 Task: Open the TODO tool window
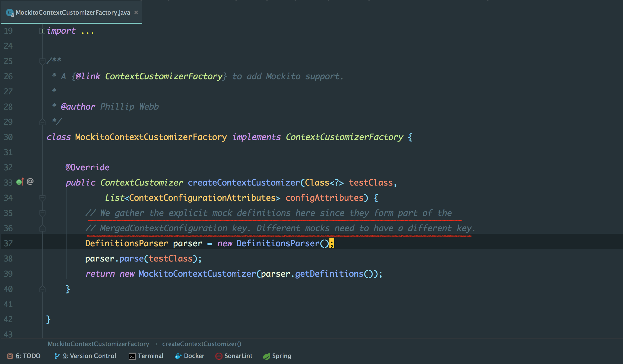tap(24, 356)
